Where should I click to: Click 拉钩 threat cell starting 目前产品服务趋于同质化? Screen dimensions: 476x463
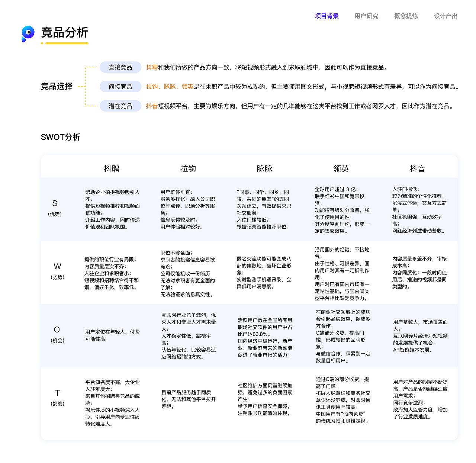189,399
